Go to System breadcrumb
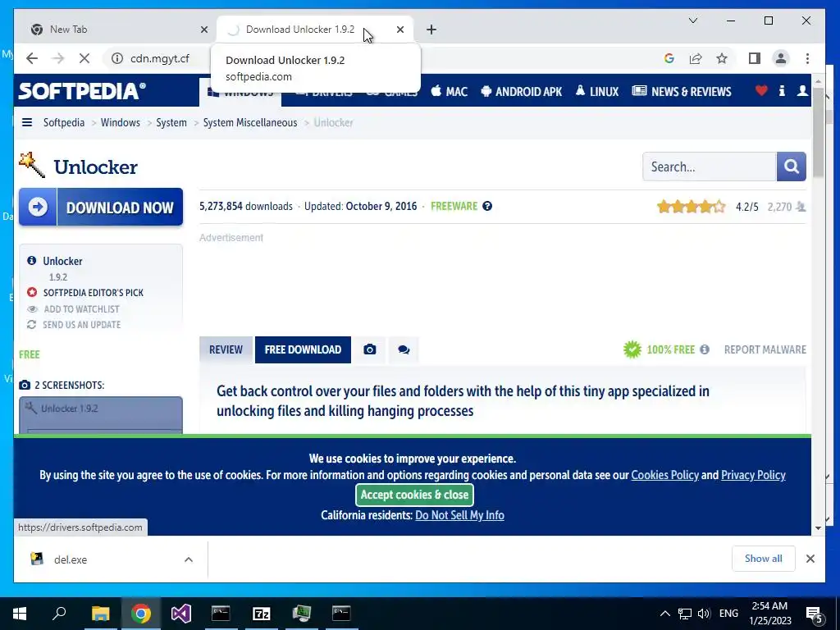The height and width of the screenshot is (630, 840). (171, 123)
